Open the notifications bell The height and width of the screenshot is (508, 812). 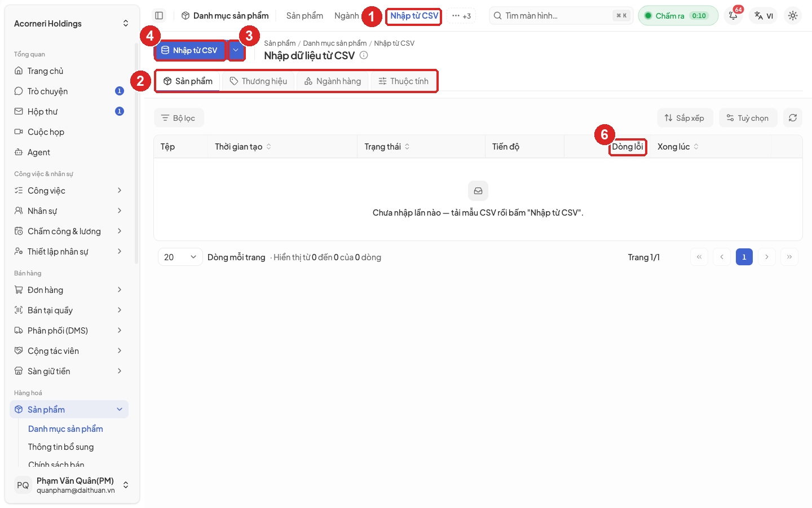coord(733,16)
